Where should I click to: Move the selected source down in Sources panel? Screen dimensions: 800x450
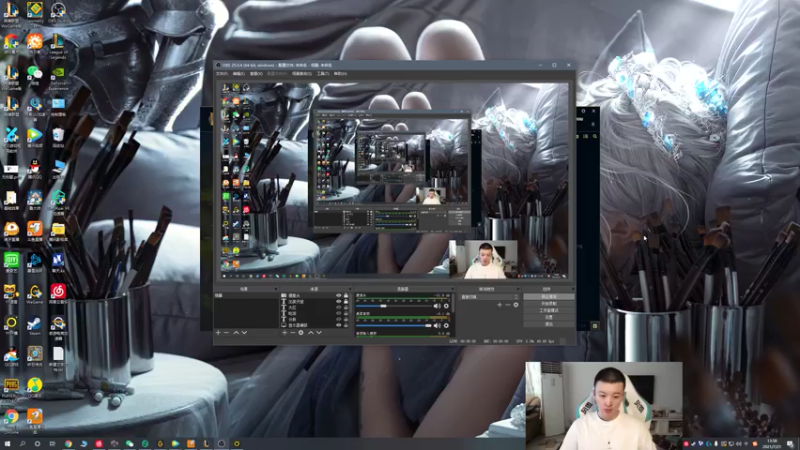coord(319,333)
